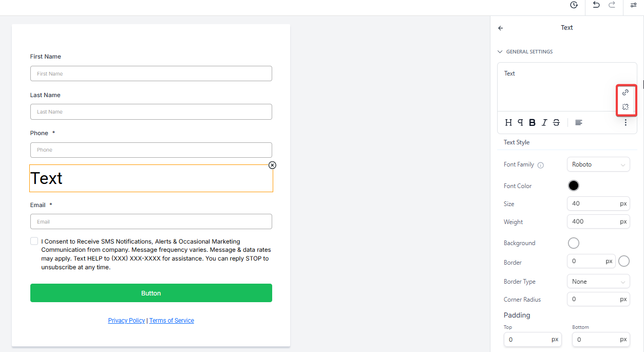Apply italic formatting to text

[544, 122]
